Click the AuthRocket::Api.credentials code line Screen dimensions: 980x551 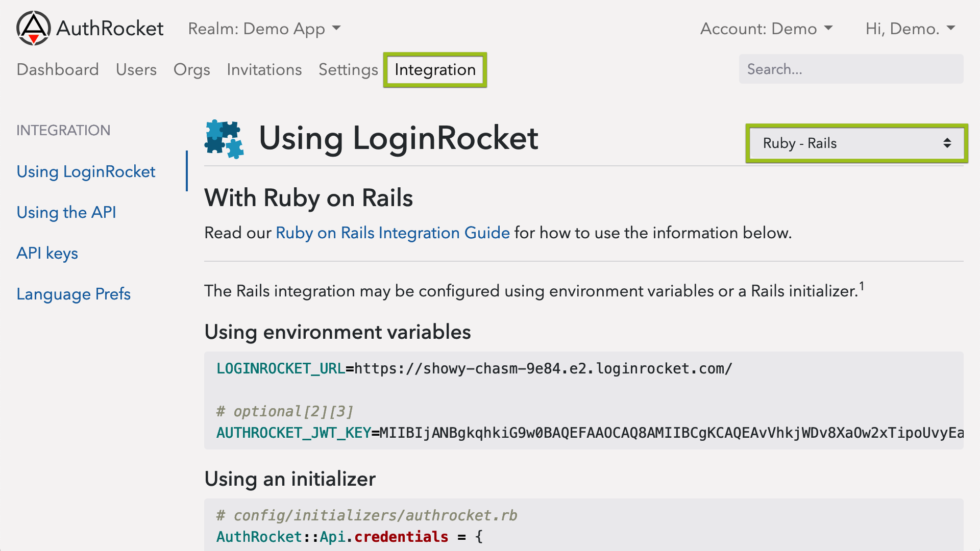350,537
